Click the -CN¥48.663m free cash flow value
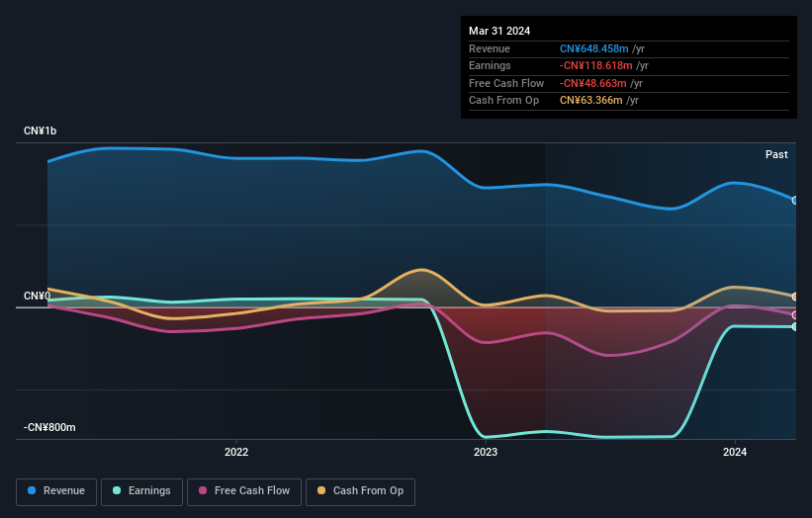This screenshot has width=812, height=518. [593, 83]
